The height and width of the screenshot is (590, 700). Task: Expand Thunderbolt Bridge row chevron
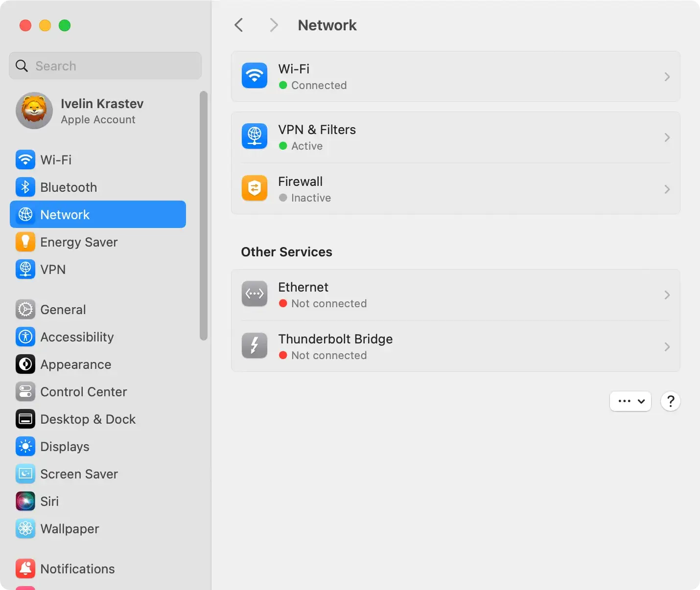[667, 347]
